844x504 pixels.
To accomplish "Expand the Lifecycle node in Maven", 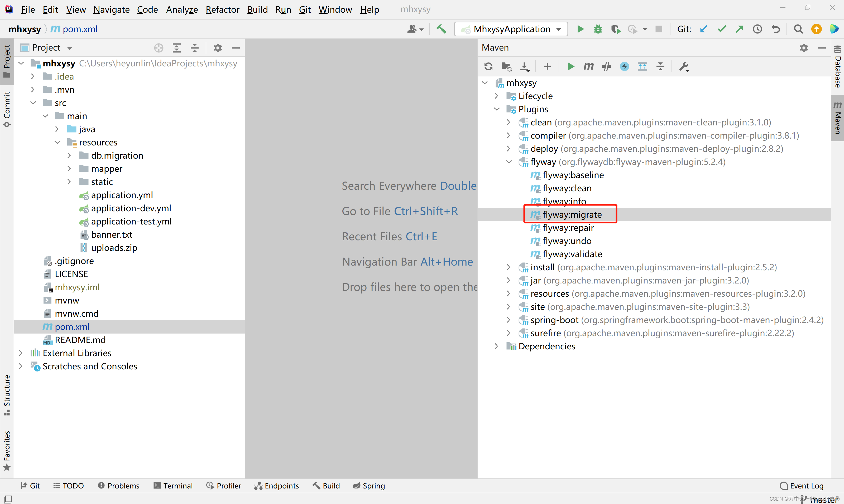I will pyautogui.click(x=497, y=96).
